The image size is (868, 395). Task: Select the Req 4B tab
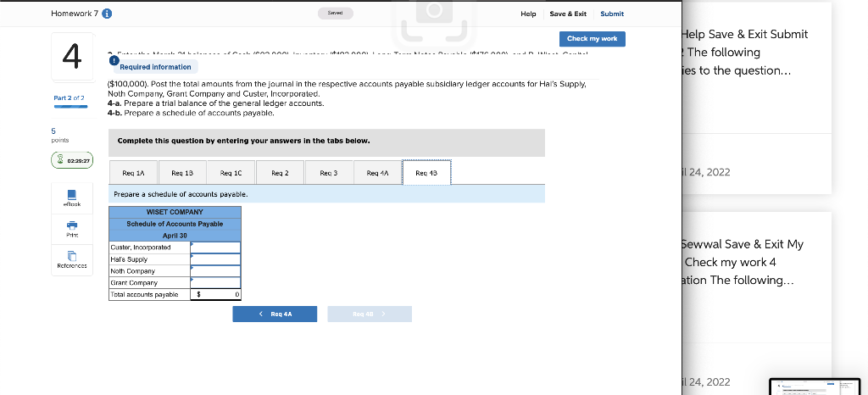[x=426, y=173]
